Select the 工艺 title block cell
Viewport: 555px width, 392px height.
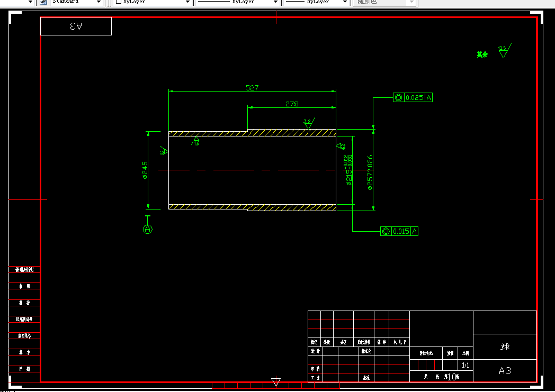pyautogui.click(x=316, y=378)
